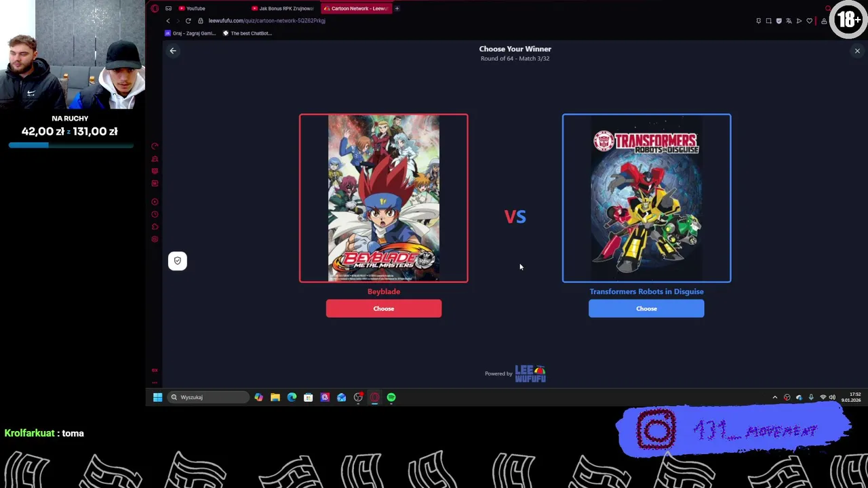Click the Opera GX menu logo

click(x=155, y=8)
